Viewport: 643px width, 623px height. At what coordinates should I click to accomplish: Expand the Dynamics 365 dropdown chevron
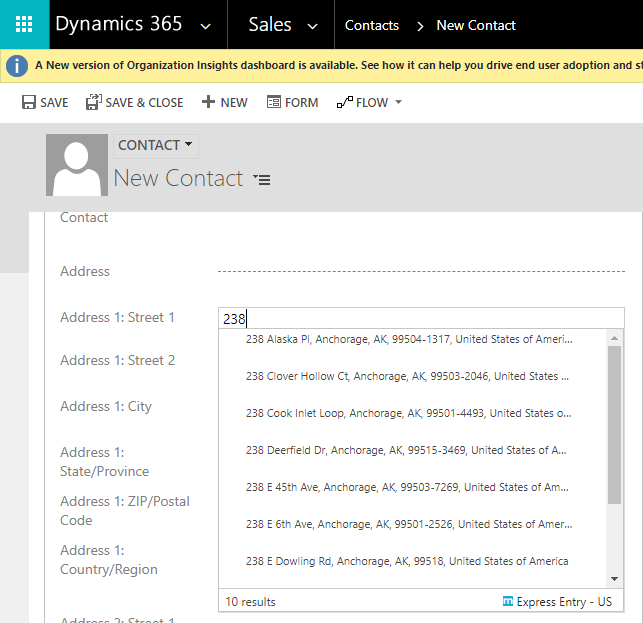click(x=206, y=26)
